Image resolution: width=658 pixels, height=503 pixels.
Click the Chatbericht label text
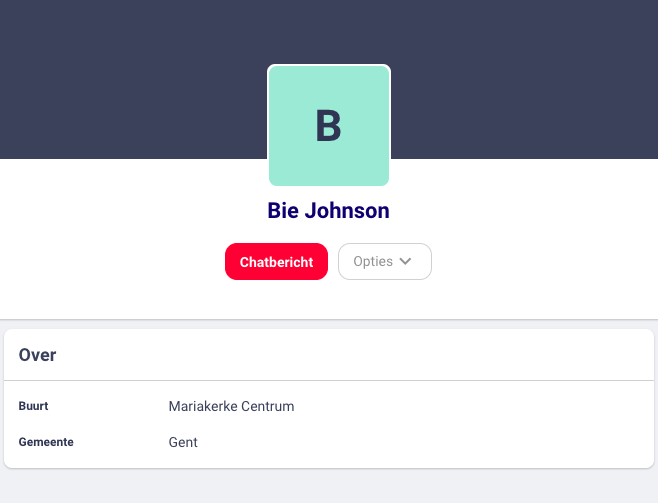coord(276,262)
